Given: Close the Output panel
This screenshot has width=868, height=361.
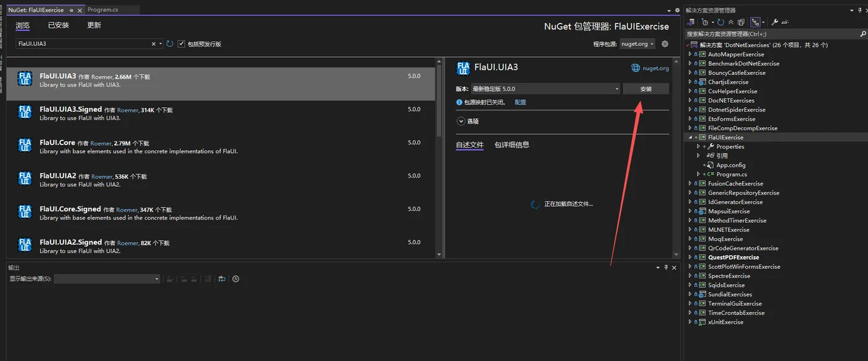Looking at the screenshot, I should (x=675, y=267).
